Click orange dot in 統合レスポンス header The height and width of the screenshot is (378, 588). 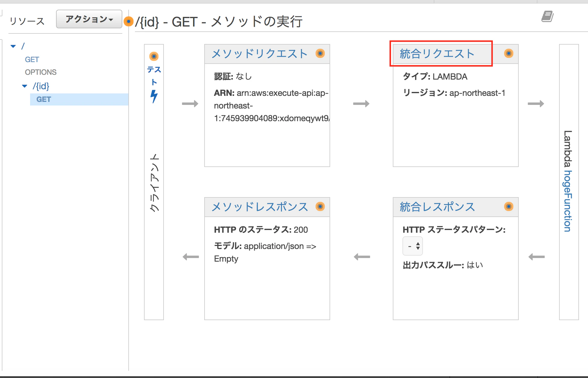pyautogui.click(x=508, y=206)
